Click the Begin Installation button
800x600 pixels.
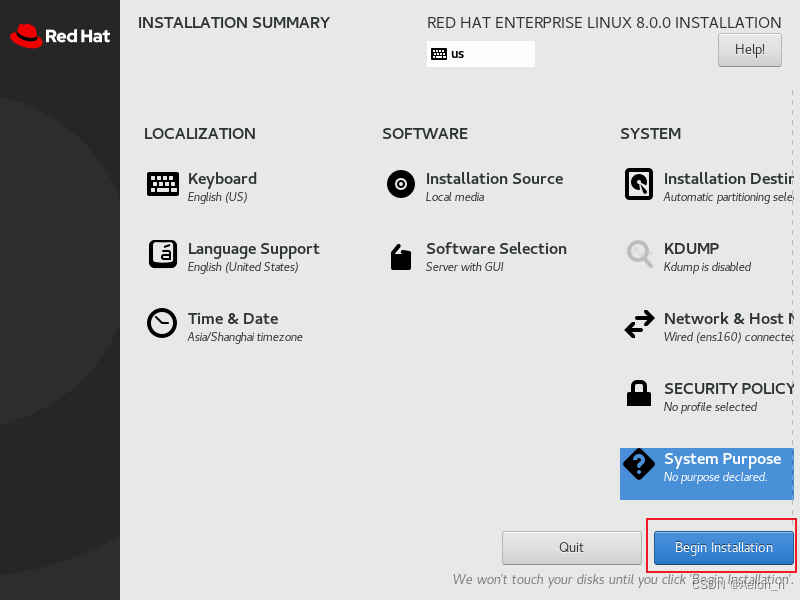723,547
